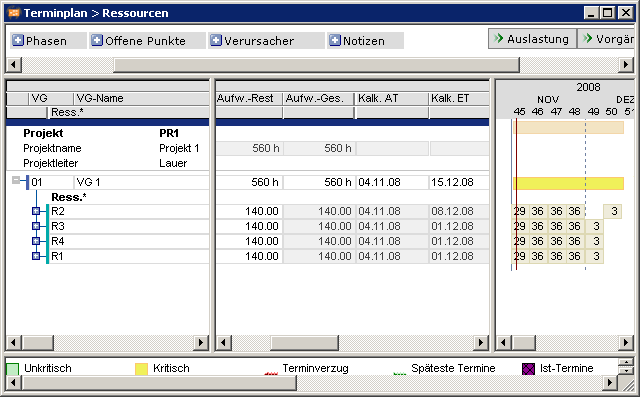The image size is (640, 397).
Task: Click project name value Projekt 1
Action: pyautogui.click(x=179, y=148)
